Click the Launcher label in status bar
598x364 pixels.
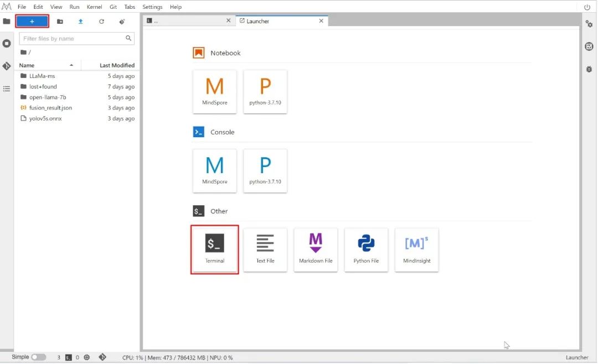[576, 357]
